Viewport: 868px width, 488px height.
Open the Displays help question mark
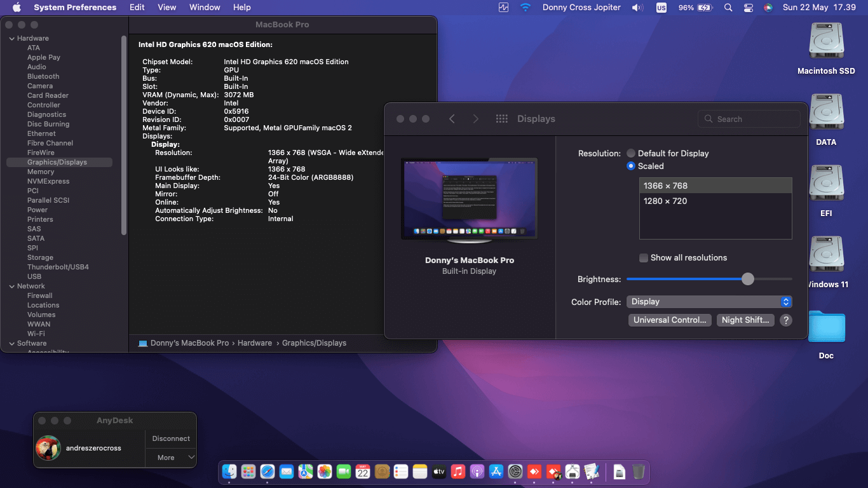[786, 320]
